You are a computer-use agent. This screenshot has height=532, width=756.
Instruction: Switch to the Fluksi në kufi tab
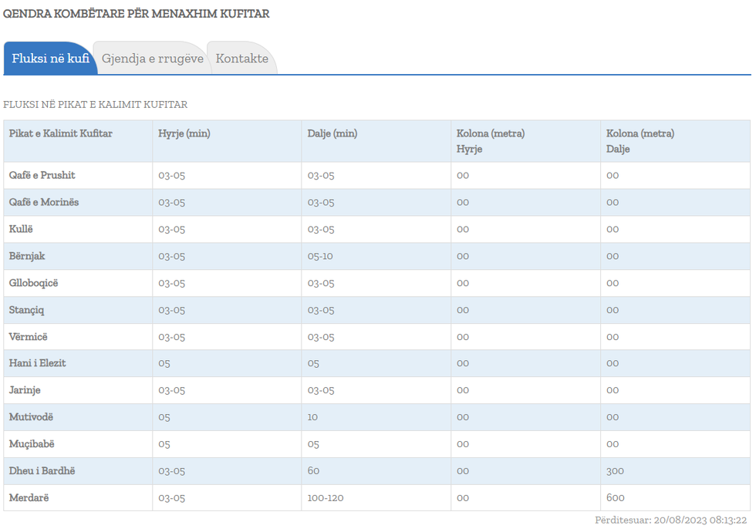[50, 59]
